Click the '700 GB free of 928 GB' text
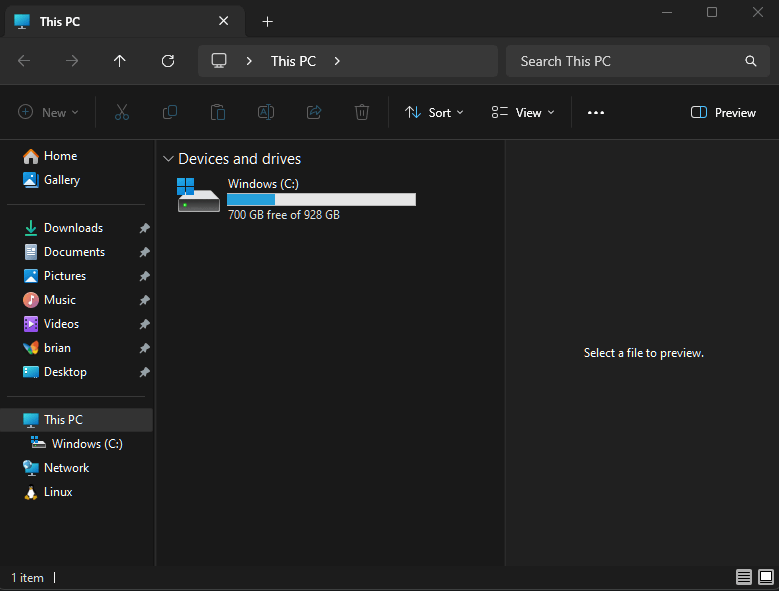The width and height of the screenshot is (779, 591). (284, 215)
